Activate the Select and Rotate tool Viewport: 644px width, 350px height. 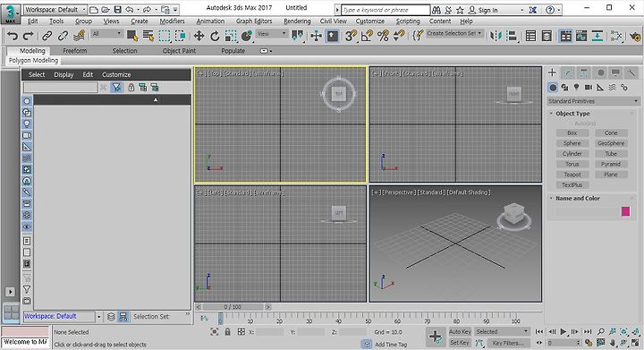[x=215, y=36]
